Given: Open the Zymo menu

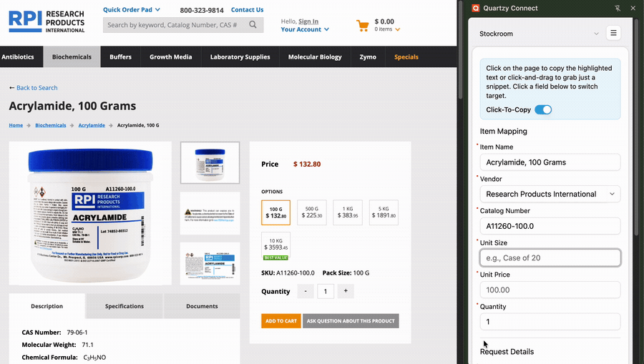Looking at the screenshot, I should 368,56.
